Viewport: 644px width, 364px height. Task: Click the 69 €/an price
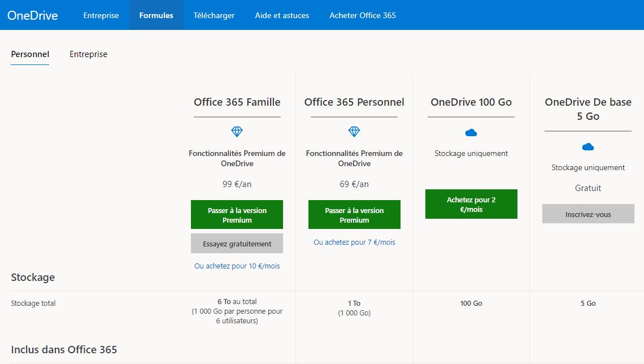354,184
